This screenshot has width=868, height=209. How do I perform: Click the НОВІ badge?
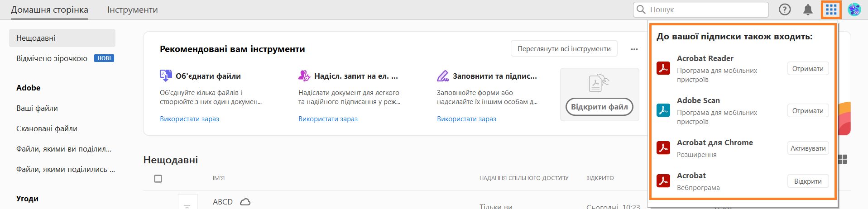[x=104, y=58]
